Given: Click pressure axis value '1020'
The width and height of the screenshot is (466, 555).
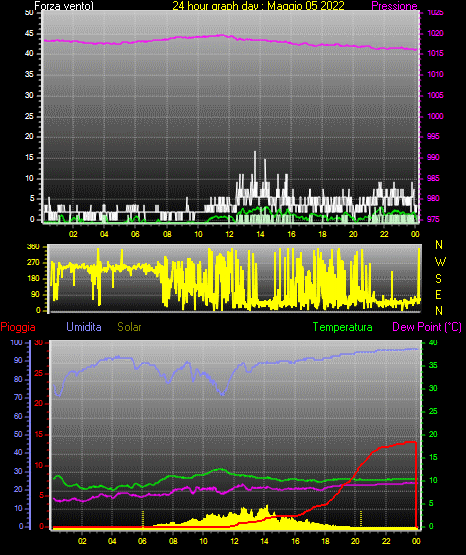Looking at the screenshot, I should click(435, 33).
